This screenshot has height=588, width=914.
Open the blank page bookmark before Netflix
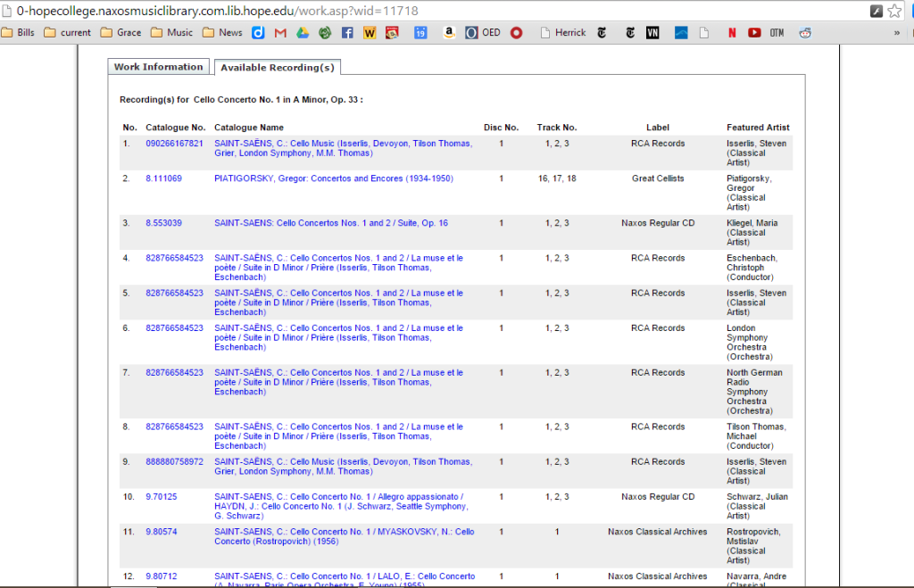coord(704,33)
